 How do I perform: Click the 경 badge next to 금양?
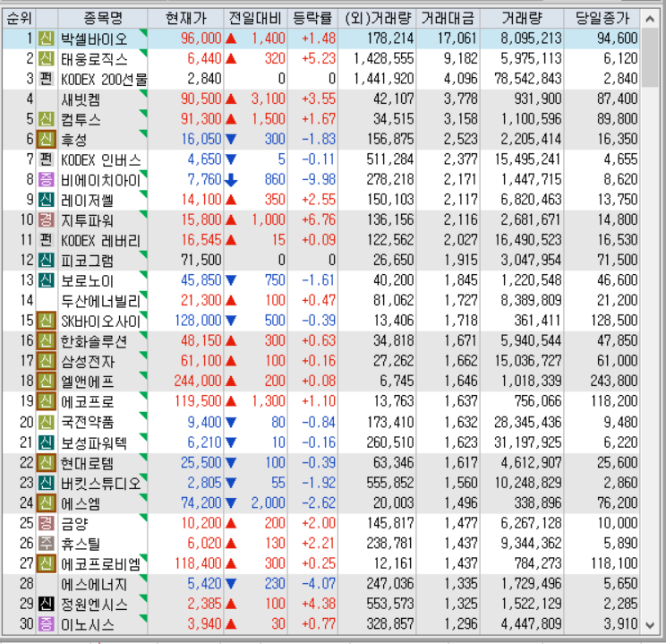point(47,523)
